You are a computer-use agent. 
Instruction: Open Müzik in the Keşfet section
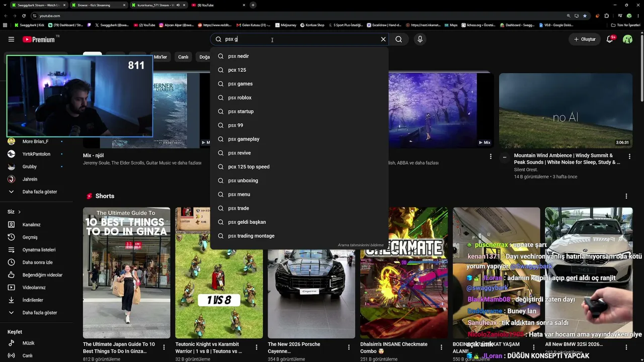point(36,343)
